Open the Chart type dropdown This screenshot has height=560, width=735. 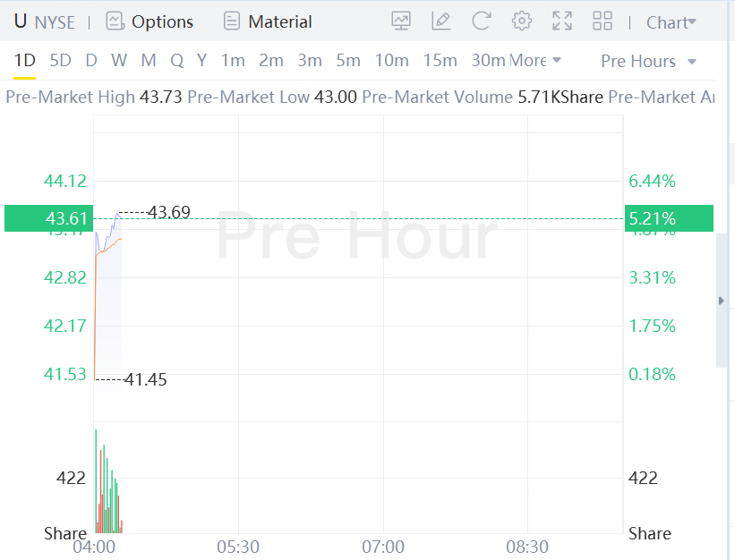(671, 22)
